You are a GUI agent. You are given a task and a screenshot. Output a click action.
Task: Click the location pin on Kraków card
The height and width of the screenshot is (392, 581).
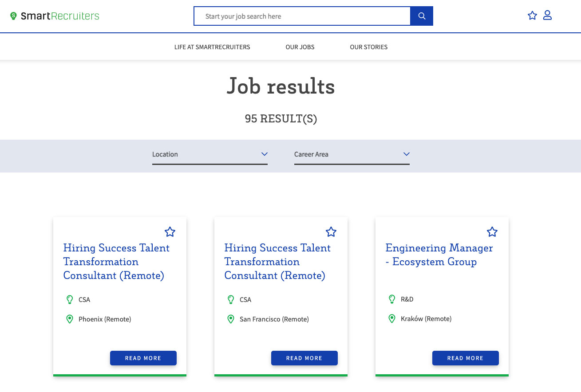coord(392,319)
